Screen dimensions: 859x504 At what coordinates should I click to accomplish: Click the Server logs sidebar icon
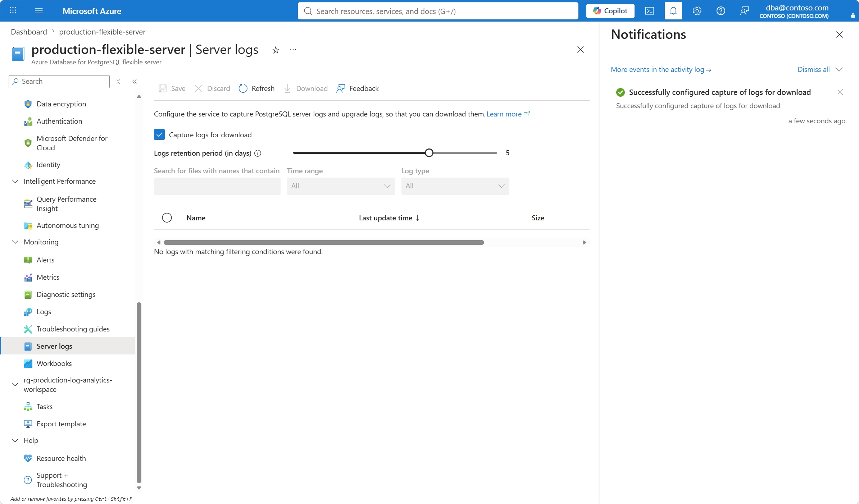pyautogui.click(x=28, y=346)
